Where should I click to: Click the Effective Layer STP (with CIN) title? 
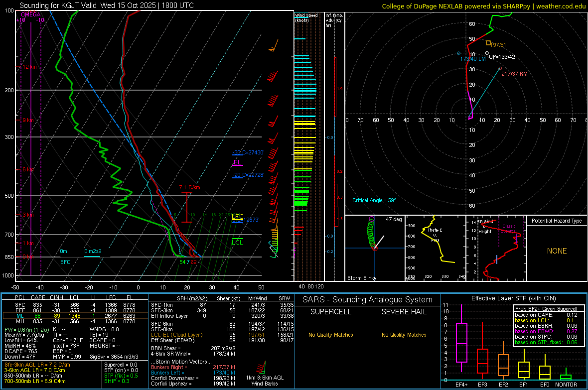pos(513,298)
